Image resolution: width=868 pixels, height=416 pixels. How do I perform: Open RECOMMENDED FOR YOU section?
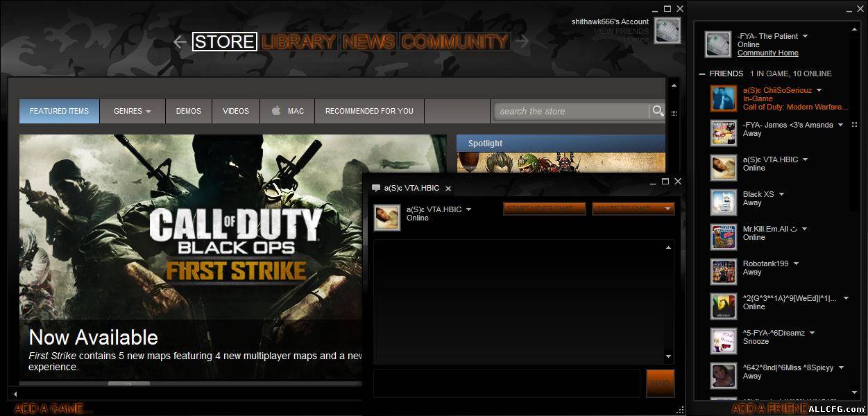(369, 111)
